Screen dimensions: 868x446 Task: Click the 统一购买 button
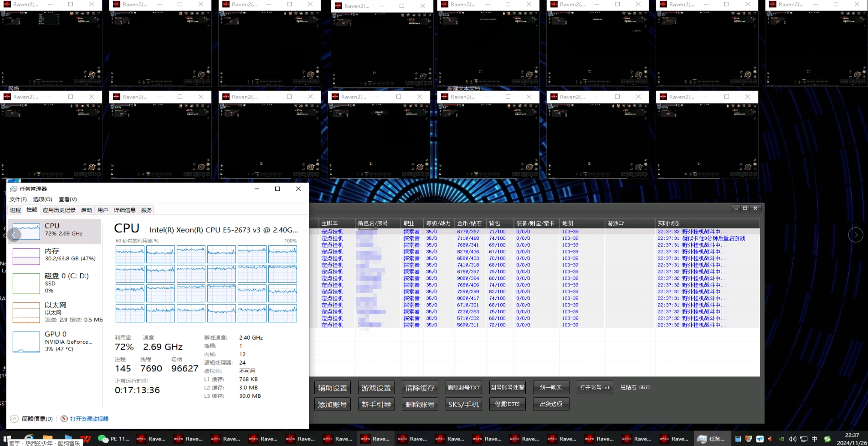tap(551, 387)
